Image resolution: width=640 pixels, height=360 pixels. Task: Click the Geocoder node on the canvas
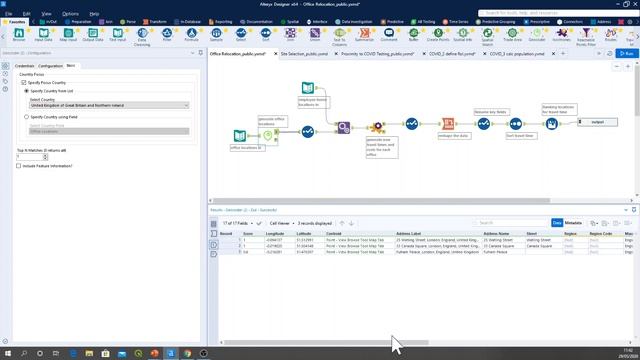coord(268,136)
